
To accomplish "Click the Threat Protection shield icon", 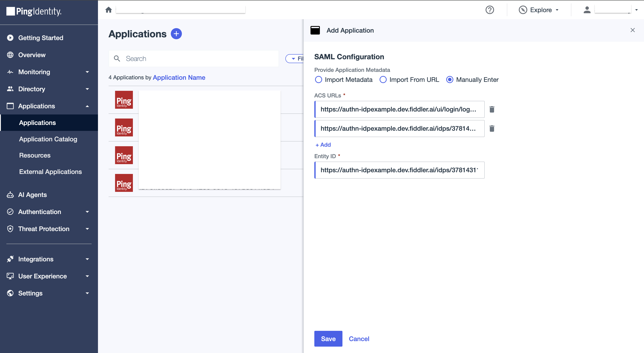I will click(10, 229).
